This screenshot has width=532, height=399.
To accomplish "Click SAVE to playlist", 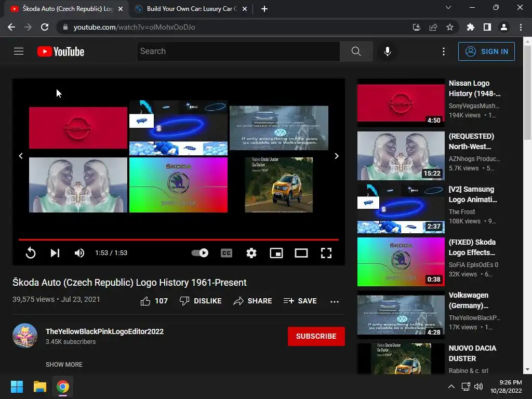I will (300, 301).
